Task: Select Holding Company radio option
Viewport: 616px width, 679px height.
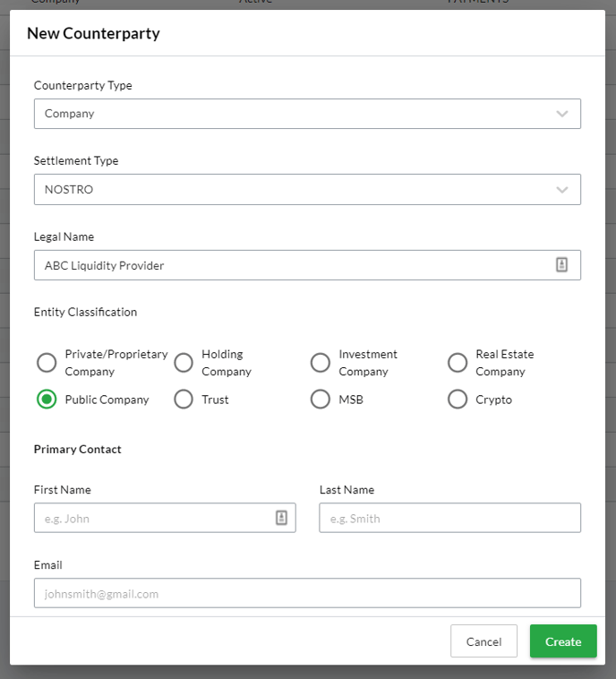Action: pos(184,363)
